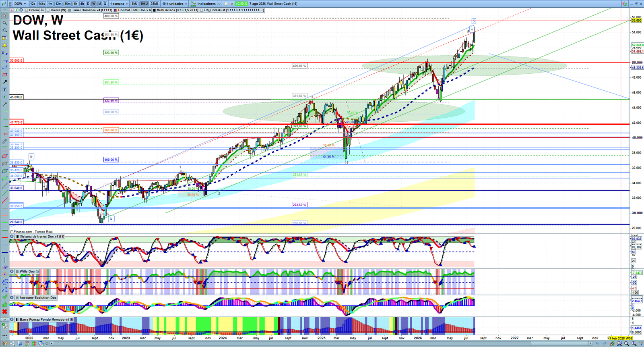Select the 56m timeframe button

click(x=68, y=4)
